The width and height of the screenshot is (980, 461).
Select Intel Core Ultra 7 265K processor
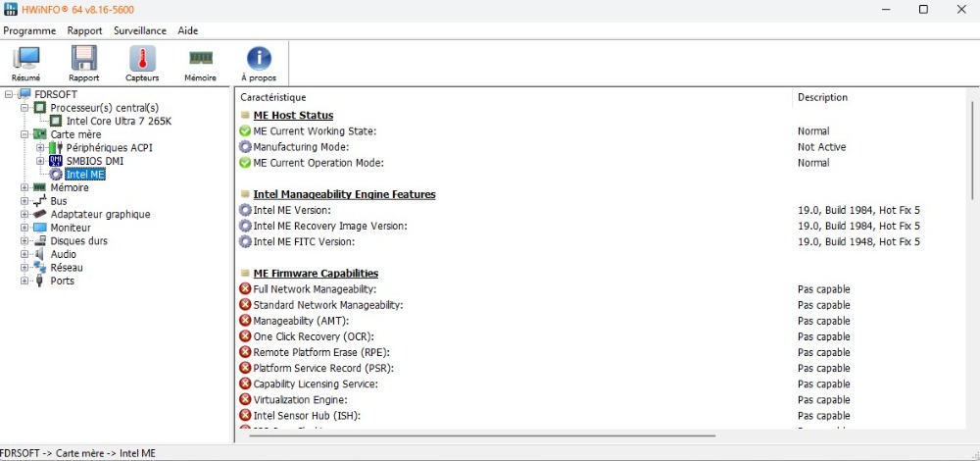pos(119,121)
